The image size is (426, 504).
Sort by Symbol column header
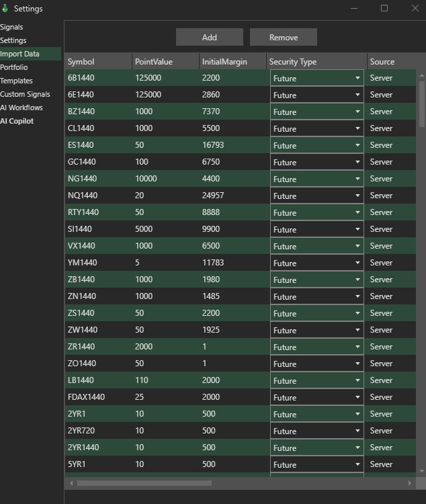[x=98, y=61]
